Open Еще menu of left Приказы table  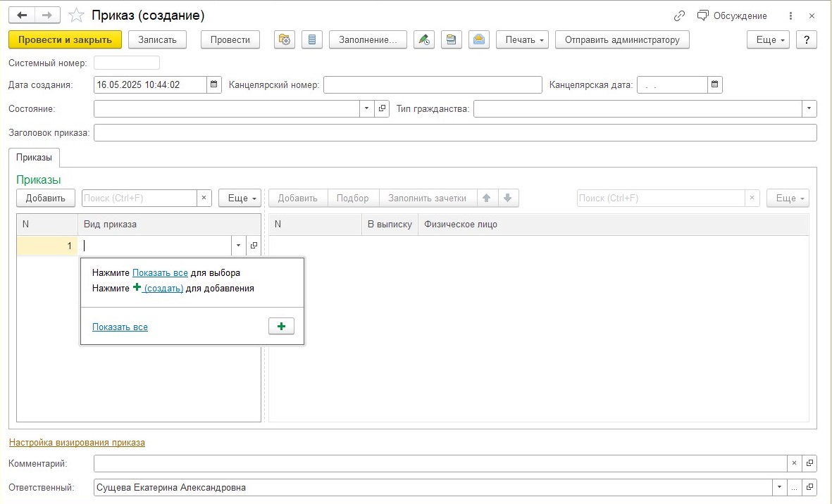click(x=240, y=199)
